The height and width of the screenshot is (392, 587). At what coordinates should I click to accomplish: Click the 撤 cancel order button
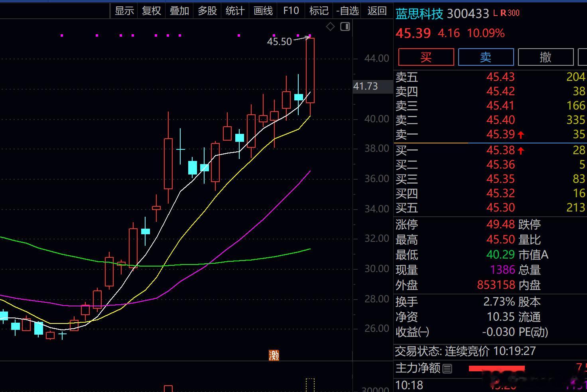[x=546, y=57]
